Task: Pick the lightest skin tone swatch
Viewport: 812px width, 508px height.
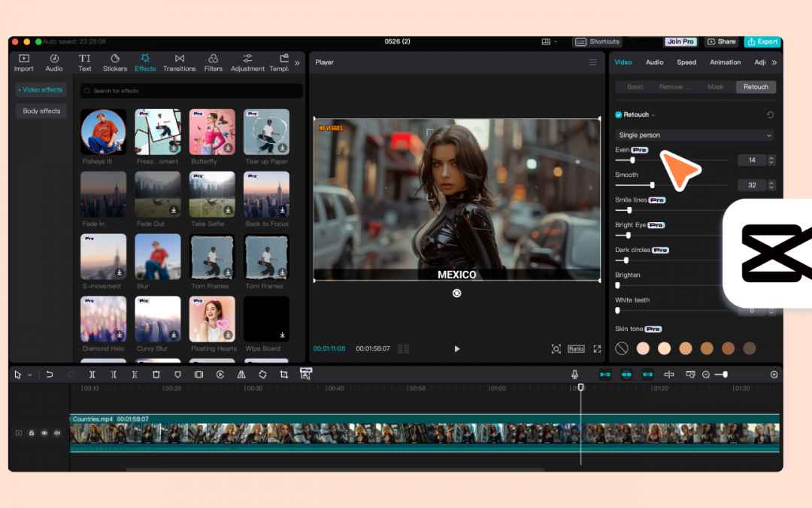Action: coord(643,348)
